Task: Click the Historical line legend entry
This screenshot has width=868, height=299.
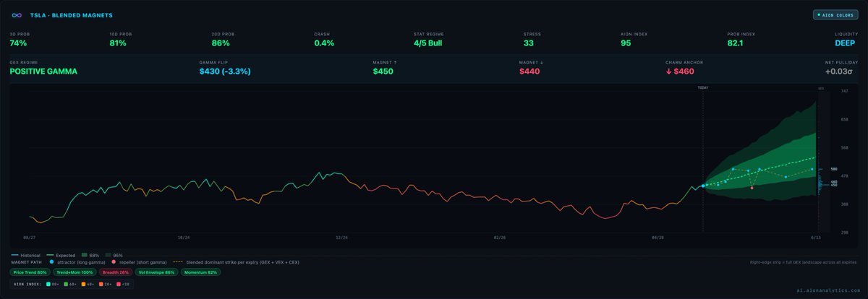Action: [x=26, y=255]
